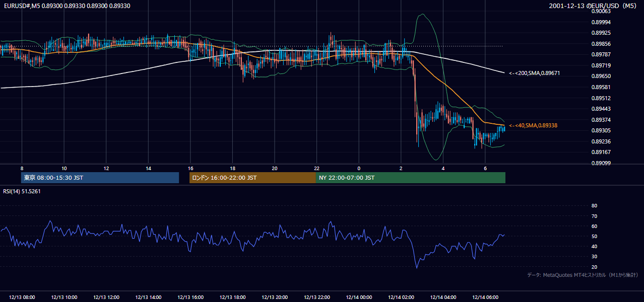
Task: Select the 東京 08:00-15:30 JST session bar
Action: click(x=100, y=178)
